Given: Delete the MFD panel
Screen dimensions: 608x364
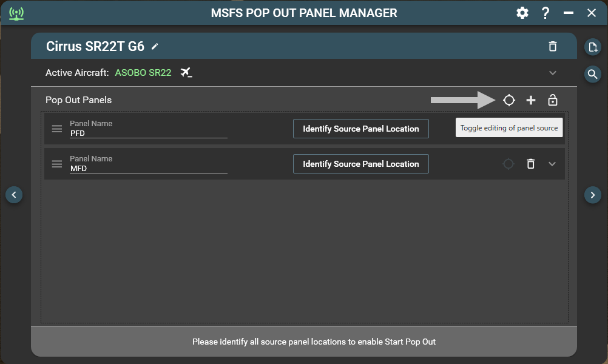Looking at the screenshot, I should 530,164.
